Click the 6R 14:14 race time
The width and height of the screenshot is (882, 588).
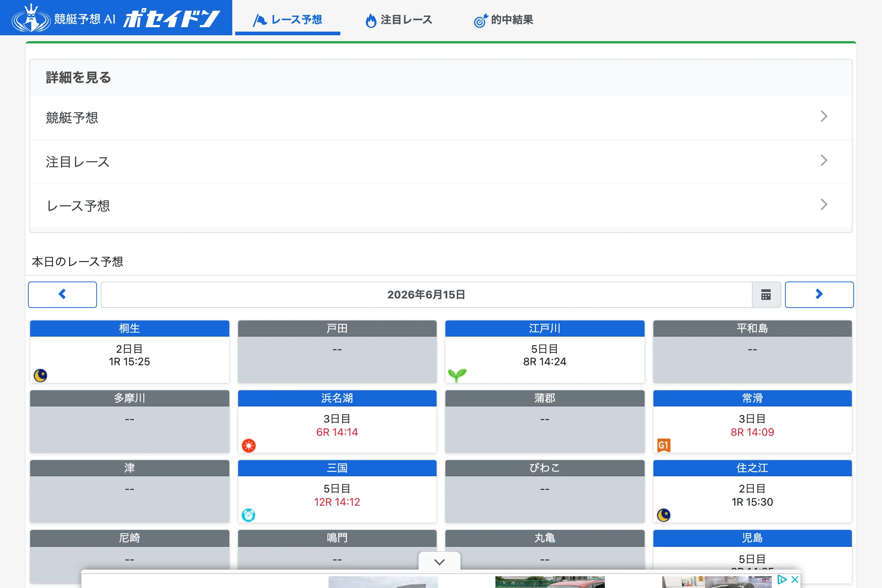(x=337, y=432)
